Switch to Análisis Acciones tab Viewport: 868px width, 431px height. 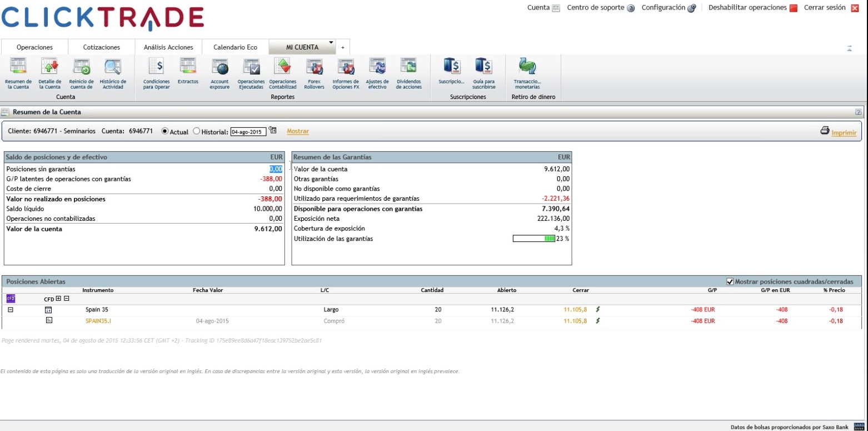click(x=168, y=47)
